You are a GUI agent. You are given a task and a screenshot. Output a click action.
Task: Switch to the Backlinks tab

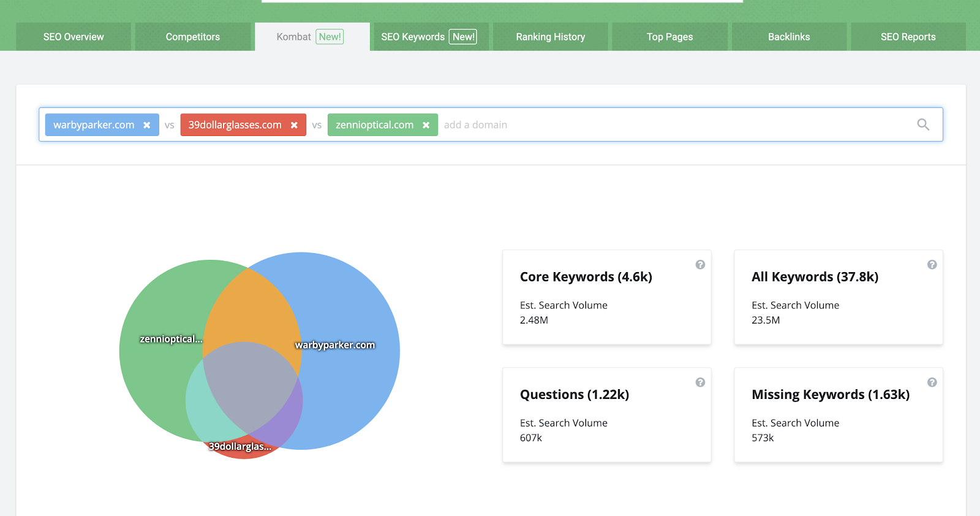789,37
